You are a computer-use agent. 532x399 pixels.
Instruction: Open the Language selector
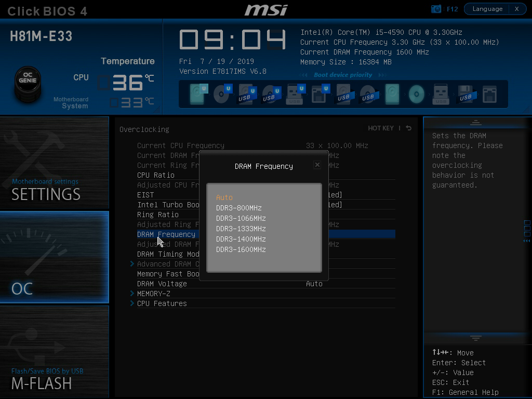point(487,9)
